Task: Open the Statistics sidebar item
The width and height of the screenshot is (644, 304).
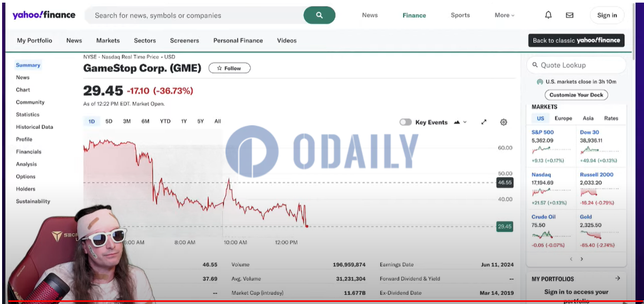Action: point(28,114)
